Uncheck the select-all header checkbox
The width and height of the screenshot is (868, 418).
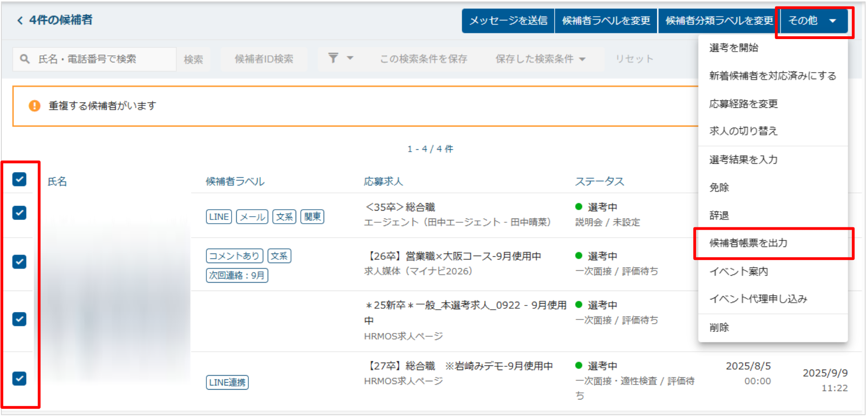[x=20, y=179]
